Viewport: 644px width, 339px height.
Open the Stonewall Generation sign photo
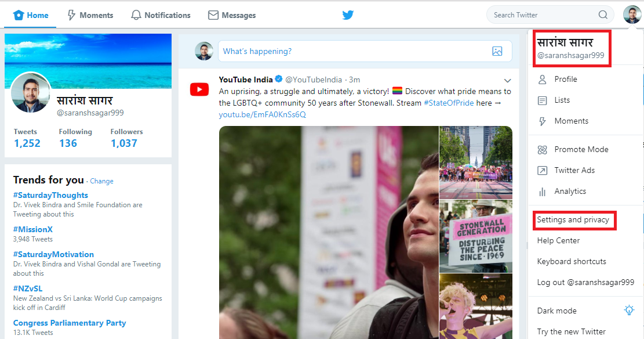[x=475, y=236]
